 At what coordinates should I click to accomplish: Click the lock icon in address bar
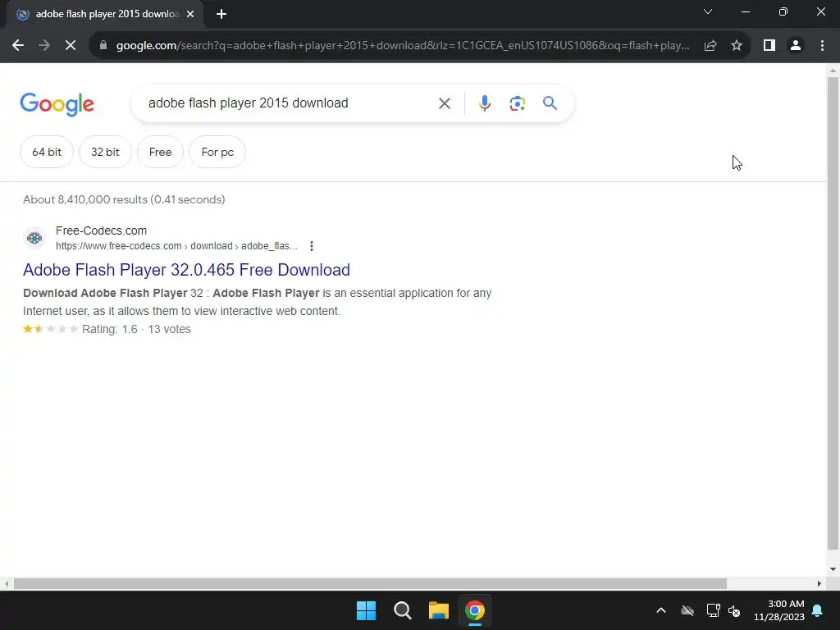(103, 46)
